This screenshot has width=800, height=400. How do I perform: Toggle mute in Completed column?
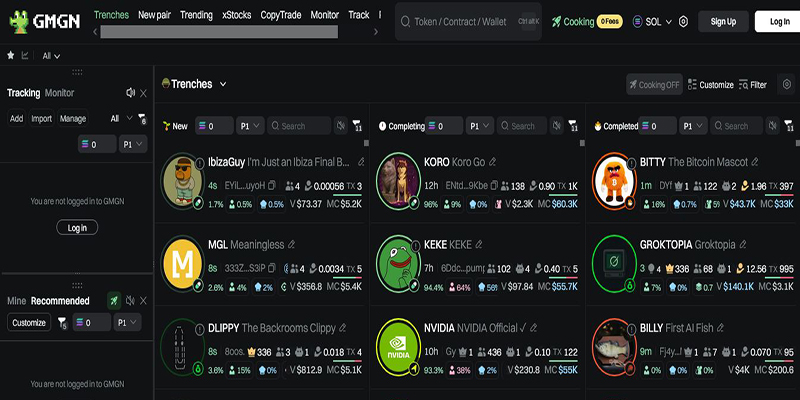coord(772,126)
